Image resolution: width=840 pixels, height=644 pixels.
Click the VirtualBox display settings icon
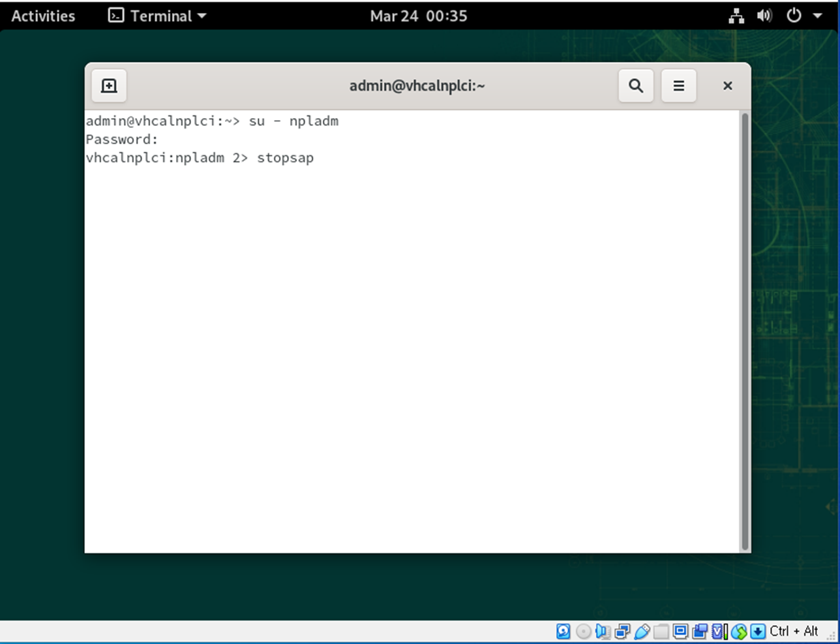pos(680,630)
